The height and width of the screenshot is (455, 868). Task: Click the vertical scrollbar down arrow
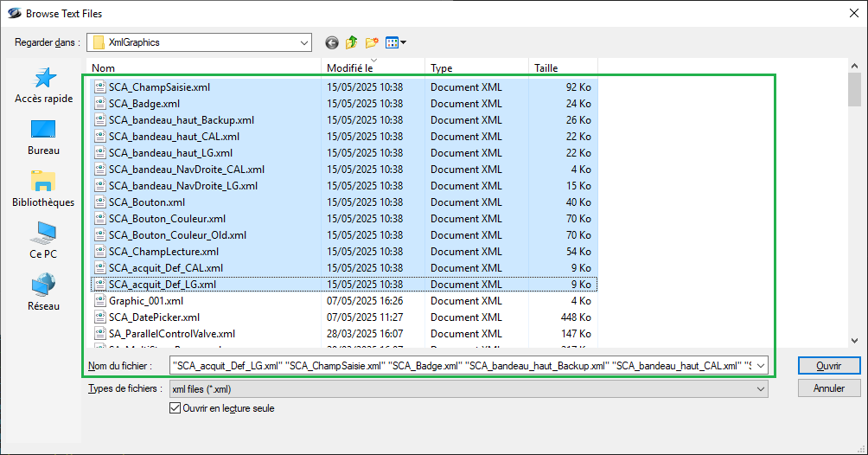coord(854,341)
